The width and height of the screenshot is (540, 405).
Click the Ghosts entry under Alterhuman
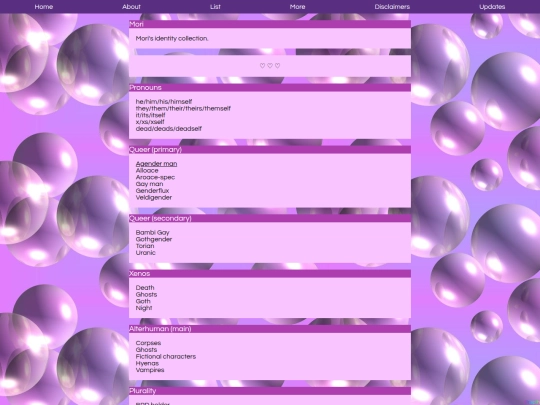146,350
